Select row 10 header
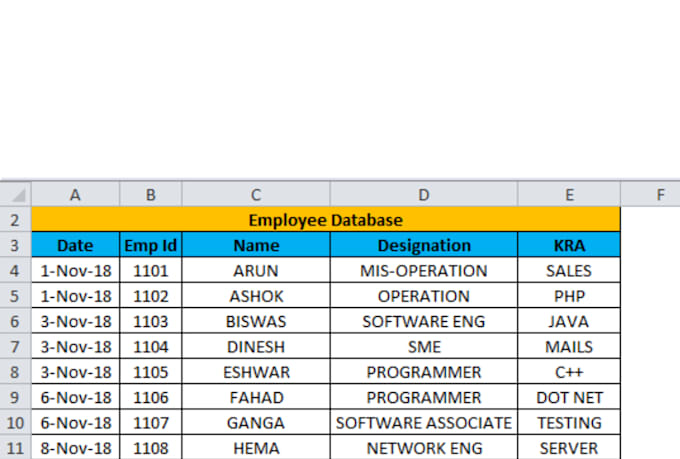The height and width of the screenshot is (459, 680). [15, 422]
